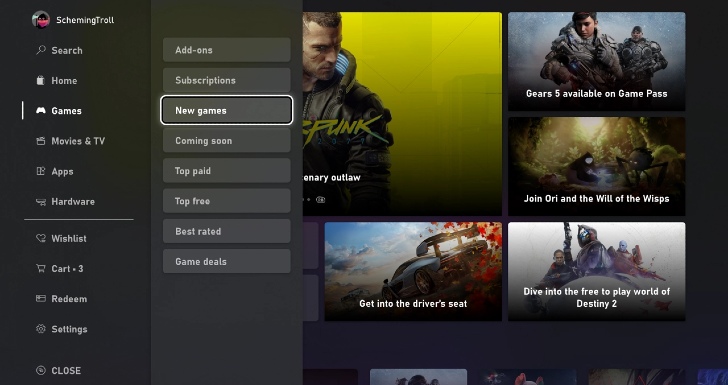This screenshot has height=385, width=728.
Task: Click the Movies & TV icon
Action: point(41,141)
